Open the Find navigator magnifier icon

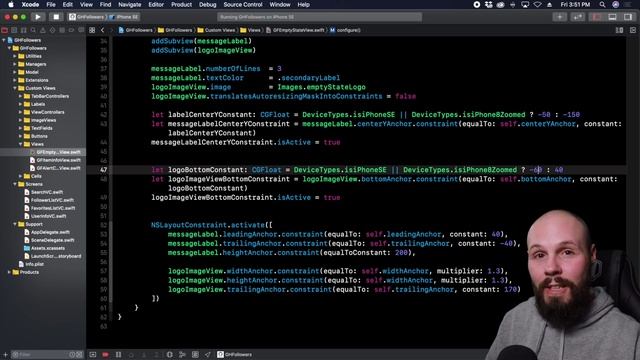pyautogui.click(x=33, y=30)
